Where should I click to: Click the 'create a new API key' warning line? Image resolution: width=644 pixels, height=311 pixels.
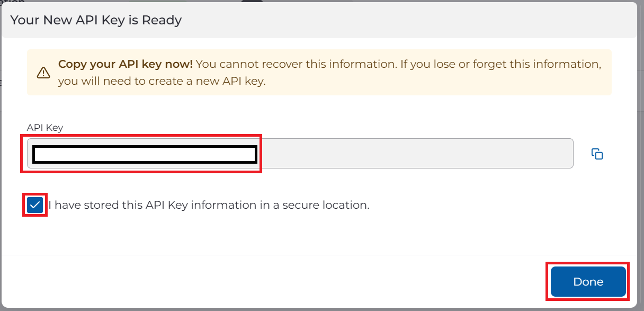(162, 81)
